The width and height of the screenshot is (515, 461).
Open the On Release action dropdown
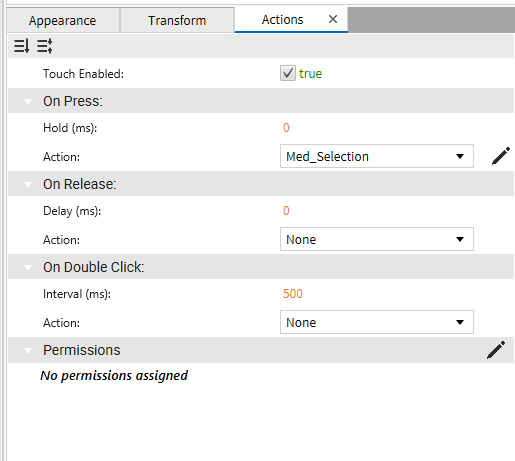tap(377, 239)
